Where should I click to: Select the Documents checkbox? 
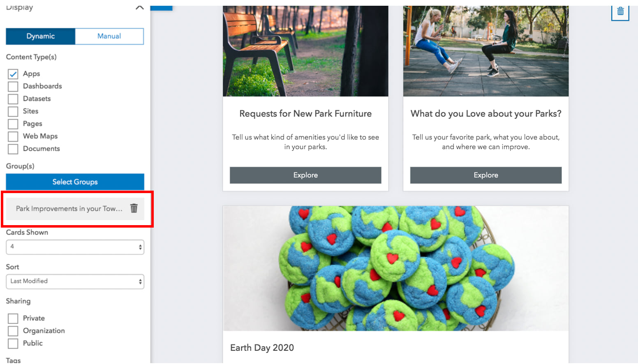tap(13, 149)
